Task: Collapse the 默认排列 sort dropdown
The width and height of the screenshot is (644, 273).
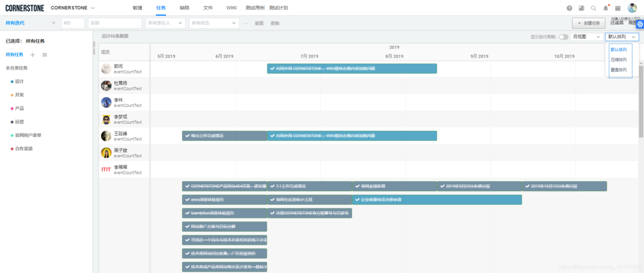Action: (x=622, y=36)
